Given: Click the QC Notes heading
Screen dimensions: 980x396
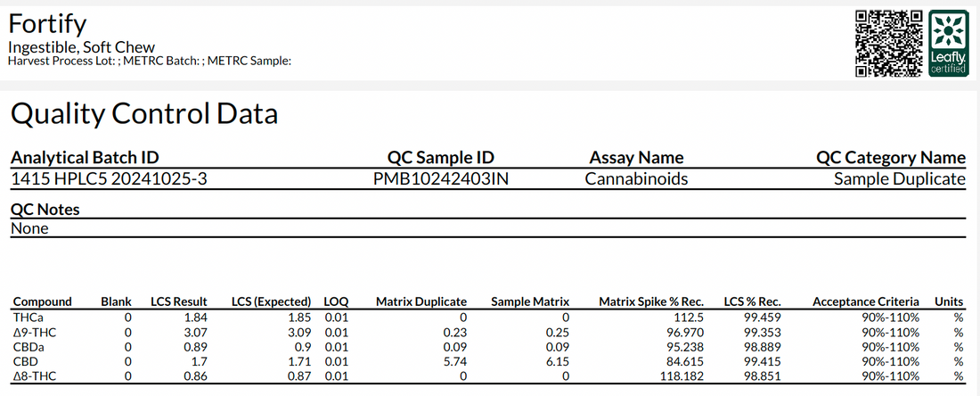Looking at the screenshot, I should pyautogui.click(x=45, y=210).
